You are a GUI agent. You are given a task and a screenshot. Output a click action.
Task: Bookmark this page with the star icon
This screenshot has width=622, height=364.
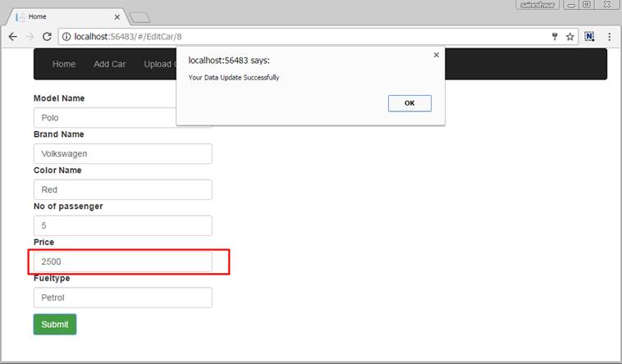[x=570, y=37]
